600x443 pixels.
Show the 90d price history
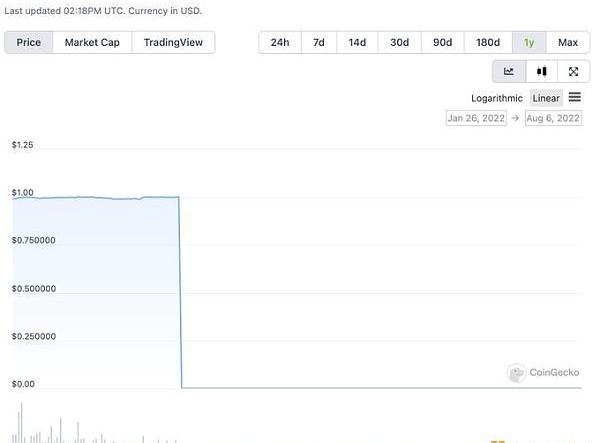coord(442,42)
